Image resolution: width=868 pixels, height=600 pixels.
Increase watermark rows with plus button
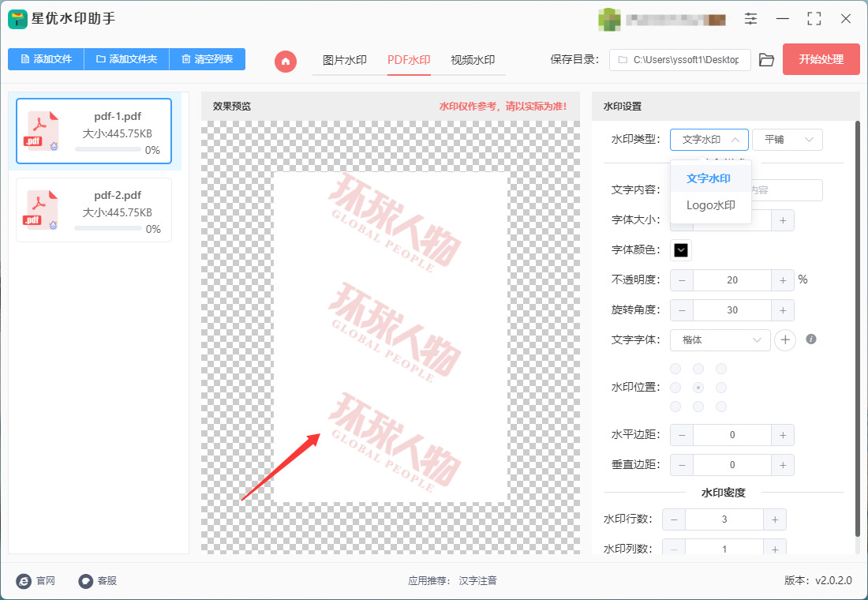775,519
